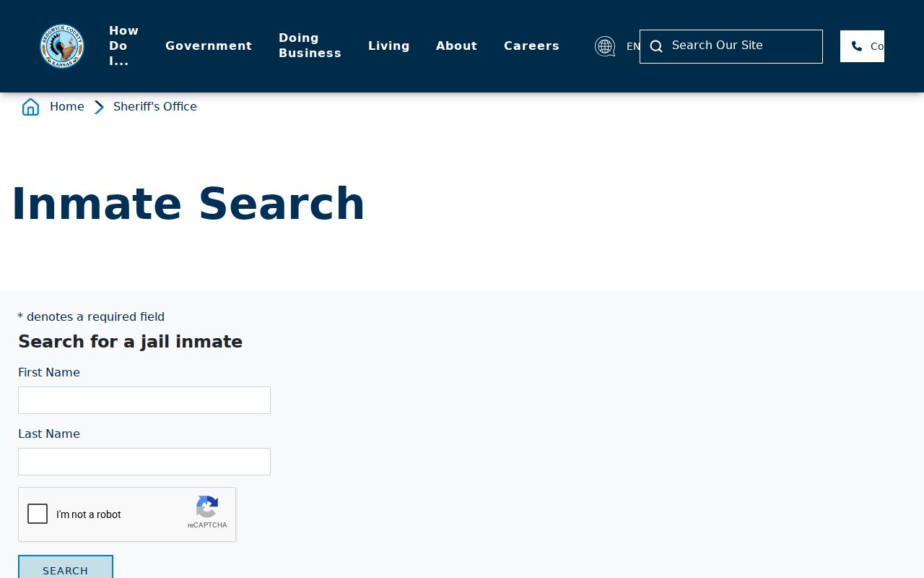Click the Home breadcrumb link
This screenshot has height=578, width=924.
pyautogui.click(x=67, y=106)
